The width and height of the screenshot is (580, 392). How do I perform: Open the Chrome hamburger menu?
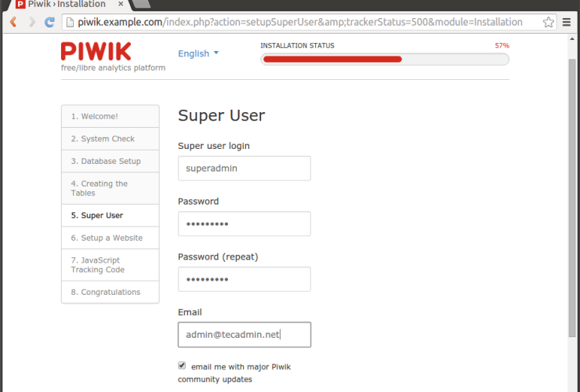point(567,22)
